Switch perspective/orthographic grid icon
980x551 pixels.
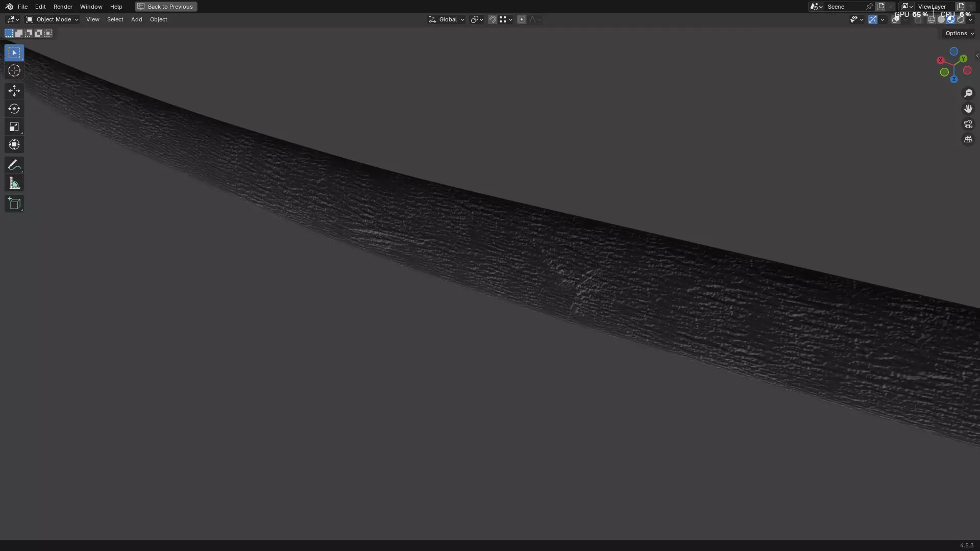(x=968, y=139)
